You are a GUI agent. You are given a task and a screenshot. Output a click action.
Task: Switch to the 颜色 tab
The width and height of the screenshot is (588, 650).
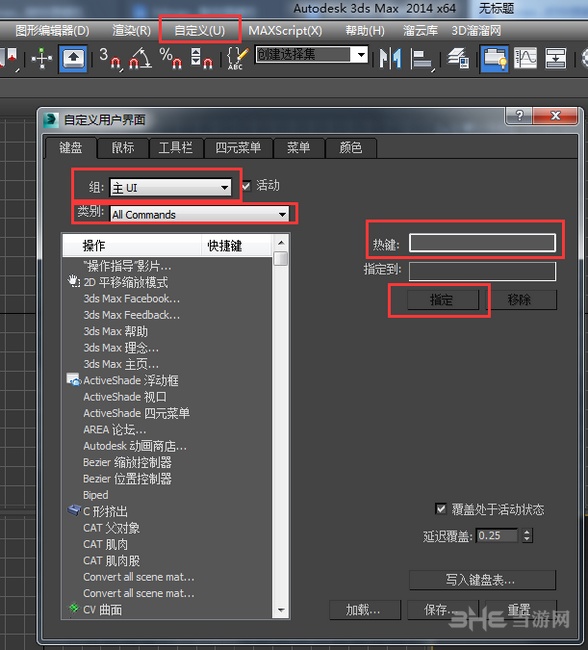coord(351,148)
